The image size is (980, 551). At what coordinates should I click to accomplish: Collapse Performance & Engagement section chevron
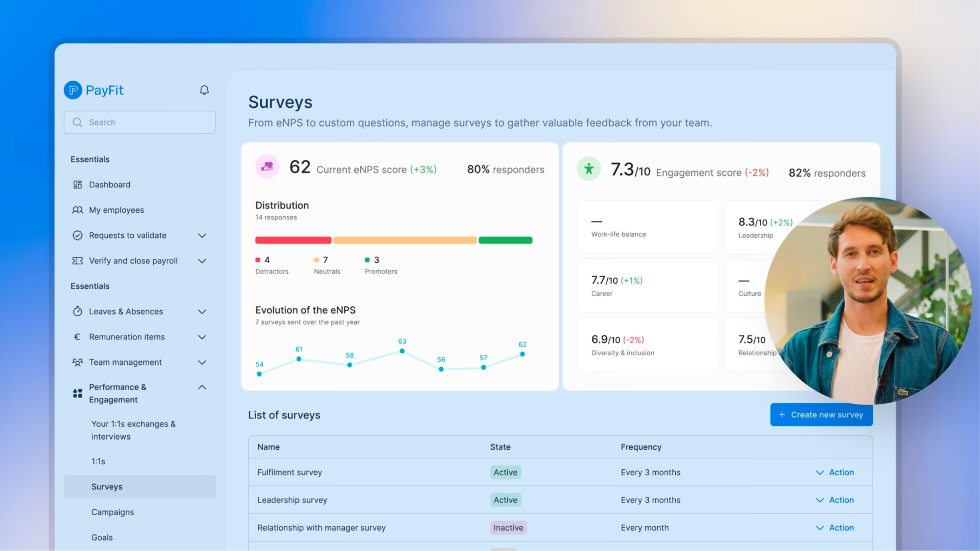(x=202, y=387)
